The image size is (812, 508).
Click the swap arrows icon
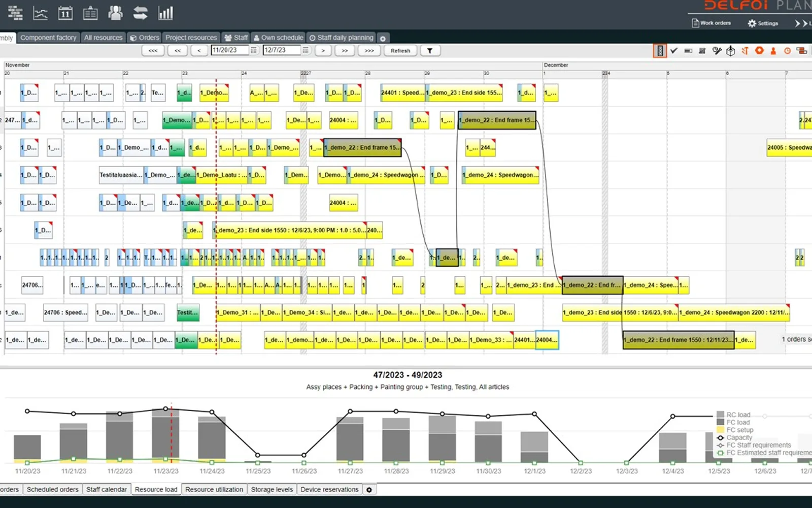[140, 13]
